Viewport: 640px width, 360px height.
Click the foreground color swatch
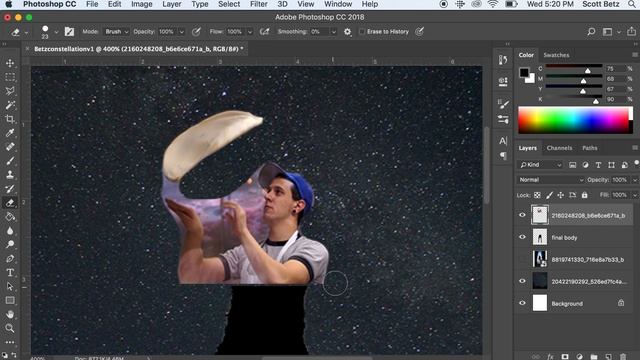[524, 73]
